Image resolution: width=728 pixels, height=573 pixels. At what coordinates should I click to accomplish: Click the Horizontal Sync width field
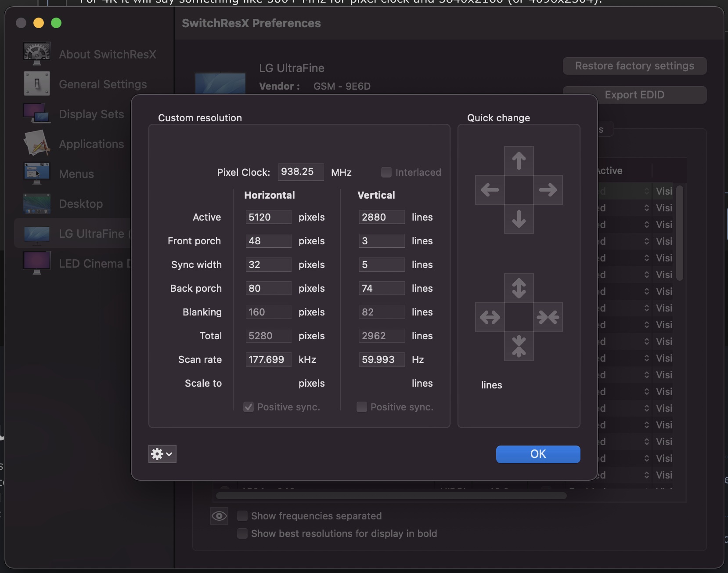pyautogui.click(x=268, y=265)
